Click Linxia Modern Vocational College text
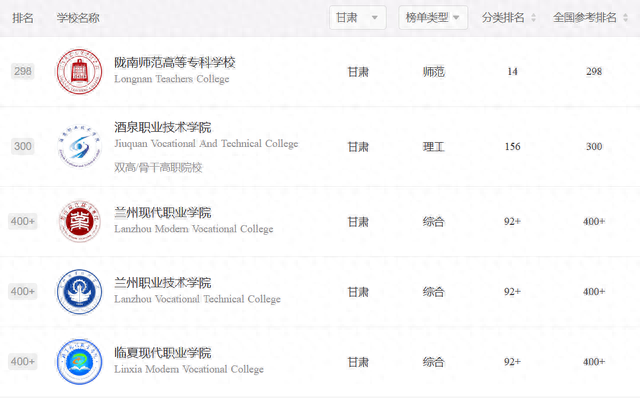This screenshot has height=398, width=640. coord(189,369)
